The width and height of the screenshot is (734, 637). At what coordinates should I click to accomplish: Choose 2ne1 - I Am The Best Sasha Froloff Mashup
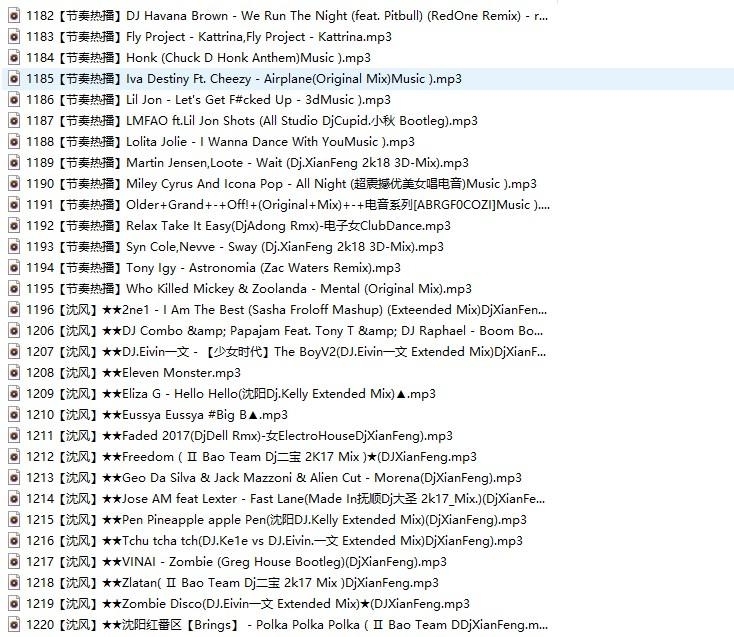286,310
